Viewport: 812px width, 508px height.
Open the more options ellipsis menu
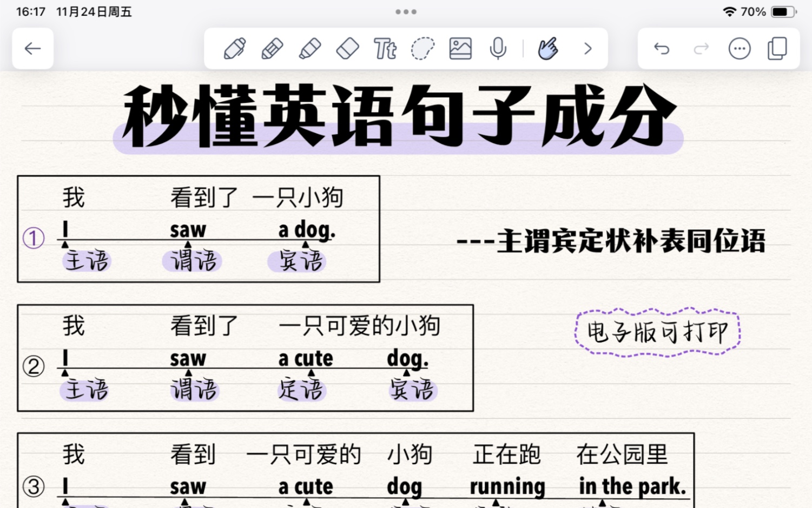click(x=740, y=49)
